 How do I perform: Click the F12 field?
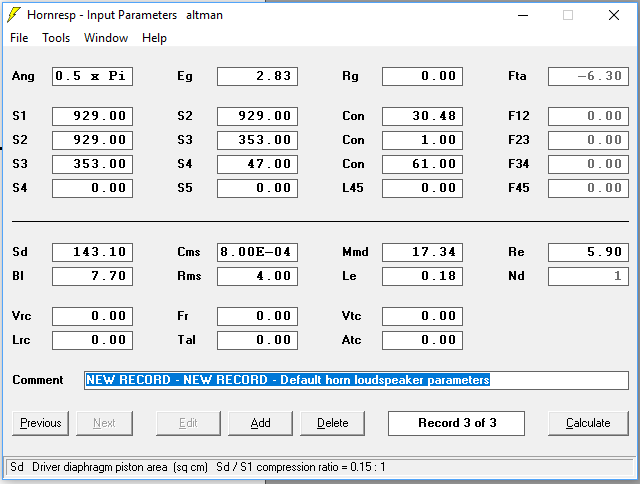588,116
